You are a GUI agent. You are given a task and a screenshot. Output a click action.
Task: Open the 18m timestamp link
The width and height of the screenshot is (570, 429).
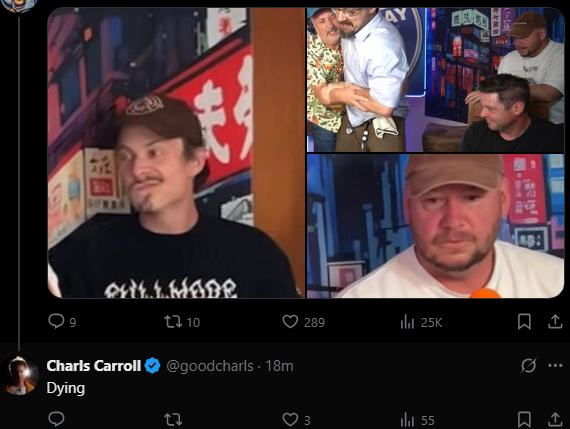click(x=279, y=366)
